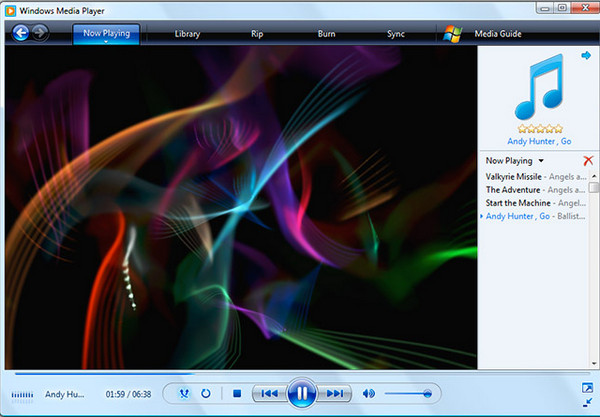Click the Andy Hu... track title in the status bar
The height and width of the screenshot is (417, 600).
tap(64, 394)
